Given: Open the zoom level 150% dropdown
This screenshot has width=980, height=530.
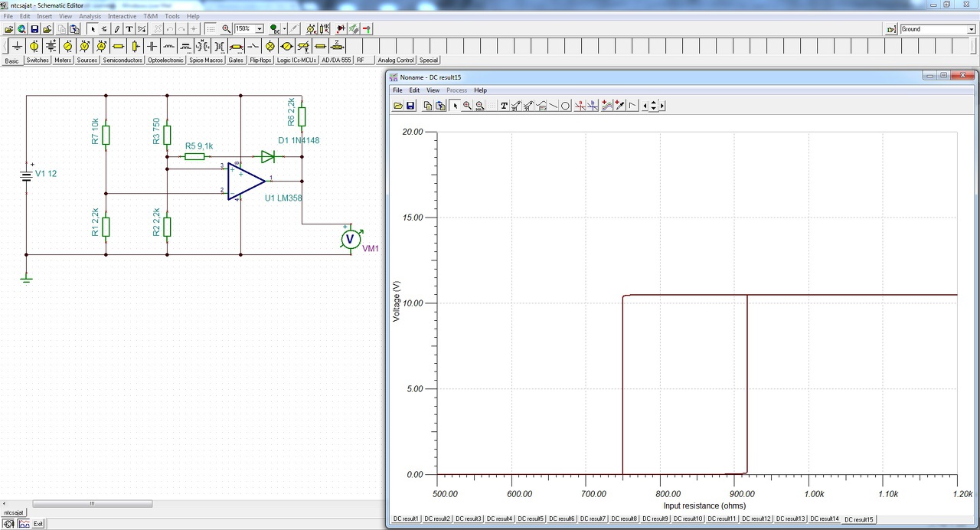Looking at the screenshot, I should 260,29.
